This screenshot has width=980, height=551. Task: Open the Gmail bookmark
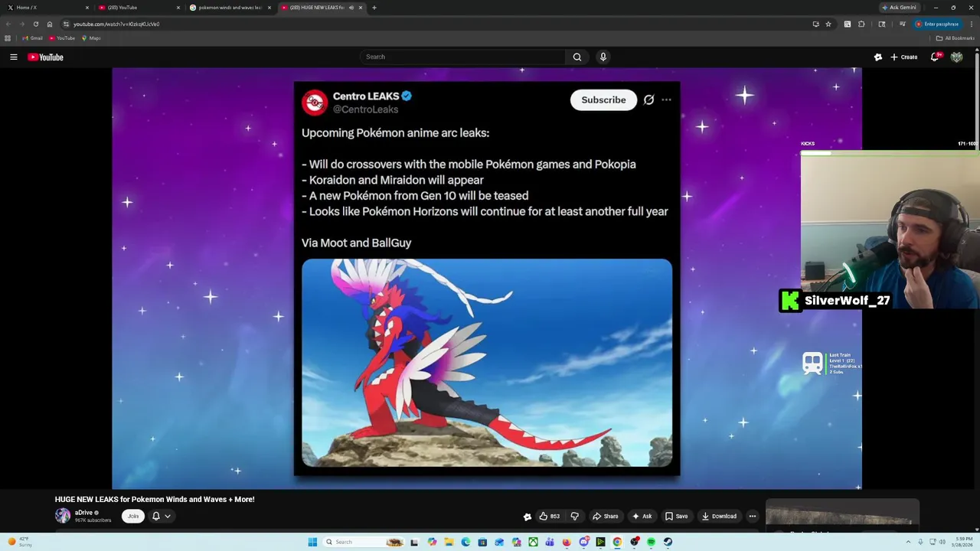32,38
